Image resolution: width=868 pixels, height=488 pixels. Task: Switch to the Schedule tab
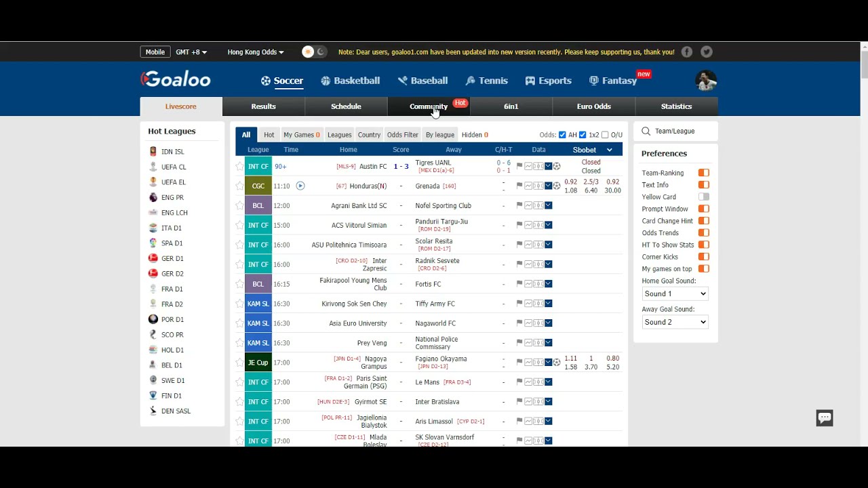[x=346, y=106]
